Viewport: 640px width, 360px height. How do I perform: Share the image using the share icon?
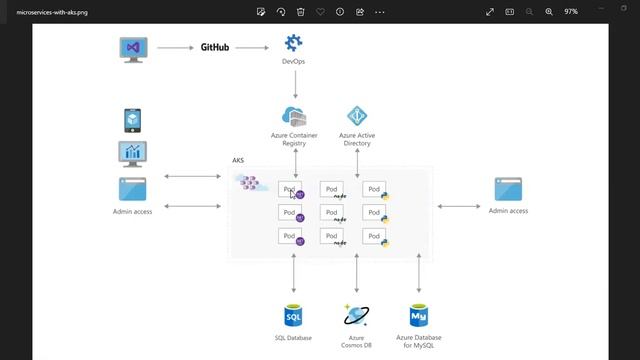coord(360,12)
